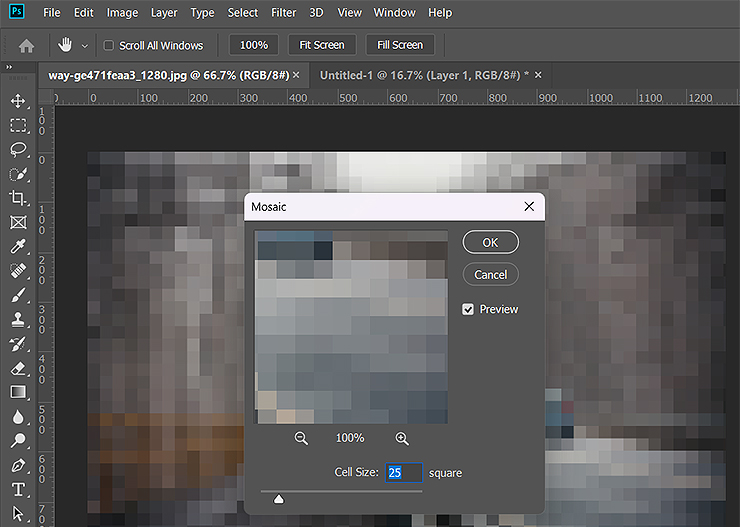Click the Fill Screen button
This screenshot has height=527, width=740.
(400, 45)
